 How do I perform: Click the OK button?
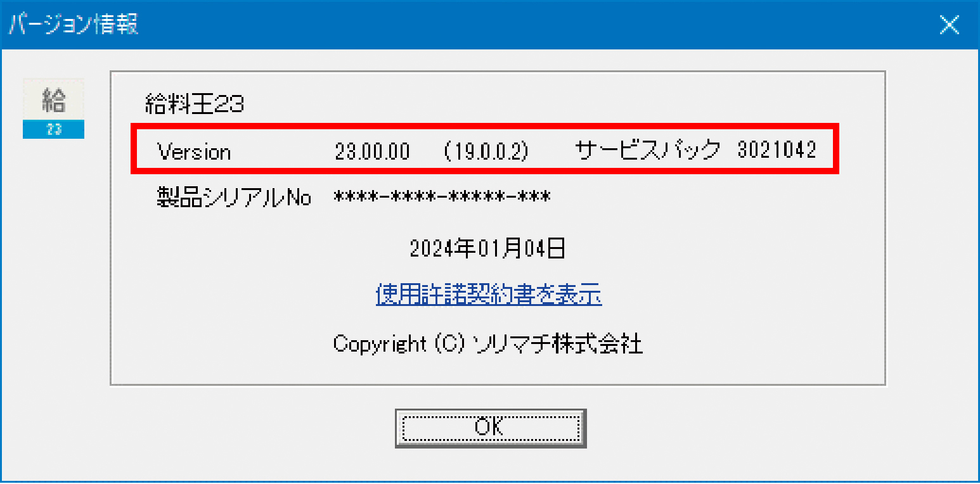490,428
